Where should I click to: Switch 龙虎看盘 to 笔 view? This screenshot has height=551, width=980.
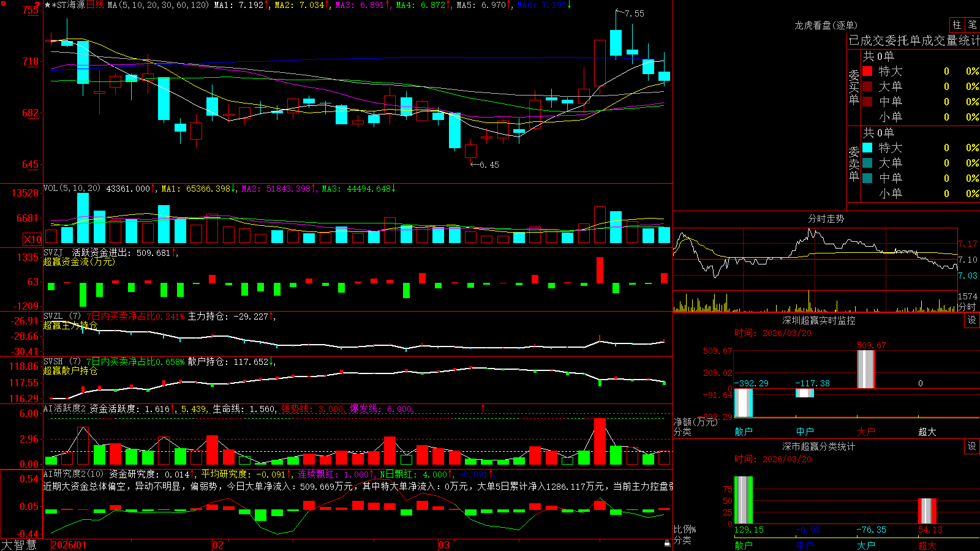coord(972,25)
